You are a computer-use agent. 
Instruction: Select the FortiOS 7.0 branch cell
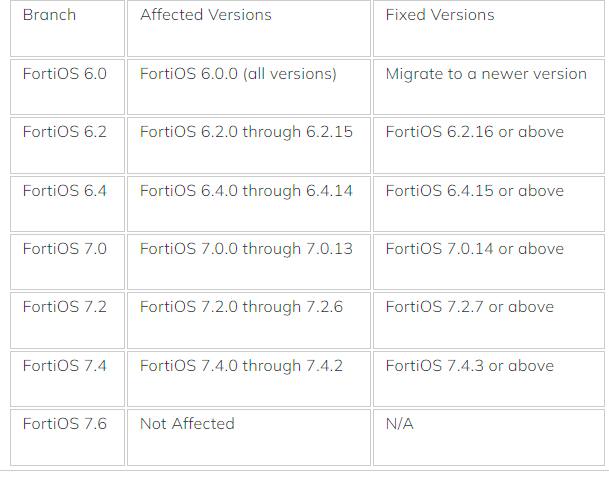point(67,262)
